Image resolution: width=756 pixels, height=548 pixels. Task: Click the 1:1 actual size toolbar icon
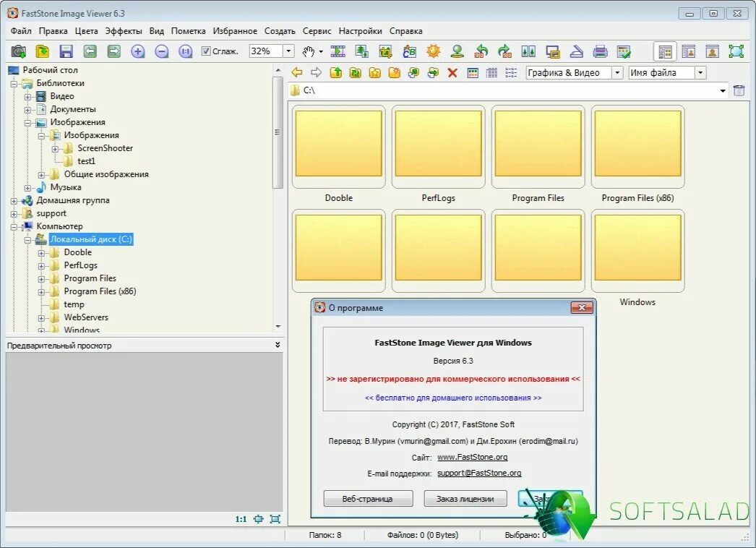pos(186,51)
